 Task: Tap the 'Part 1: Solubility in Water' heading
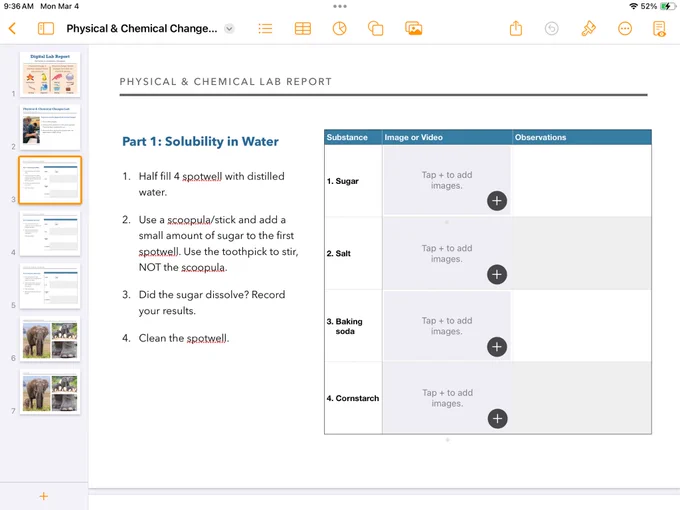tap(200, 142)
